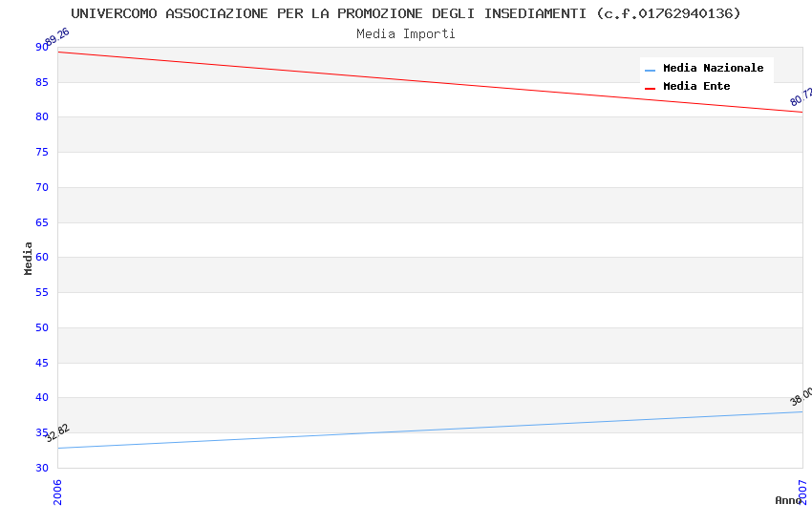Click the blue Media Nazionale legend swatch
Viewport: 812px width, 525px height.
[x=650, y=71]
